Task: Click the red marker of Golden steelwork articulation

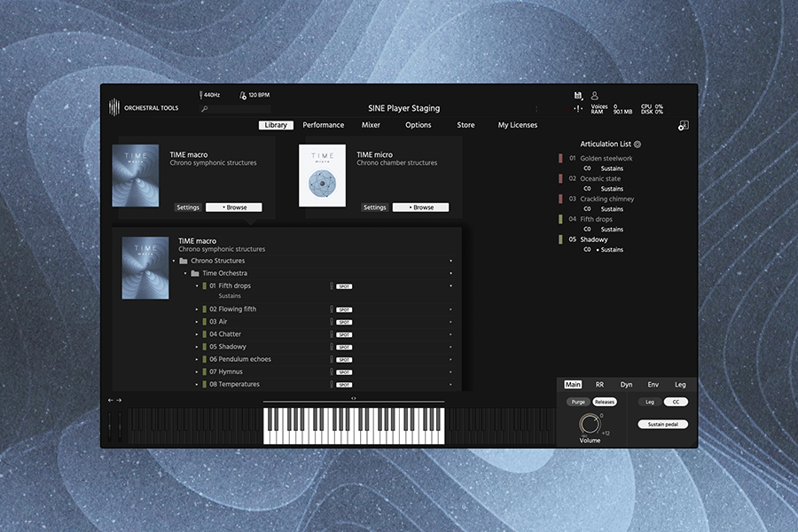Action: (560, 159)
